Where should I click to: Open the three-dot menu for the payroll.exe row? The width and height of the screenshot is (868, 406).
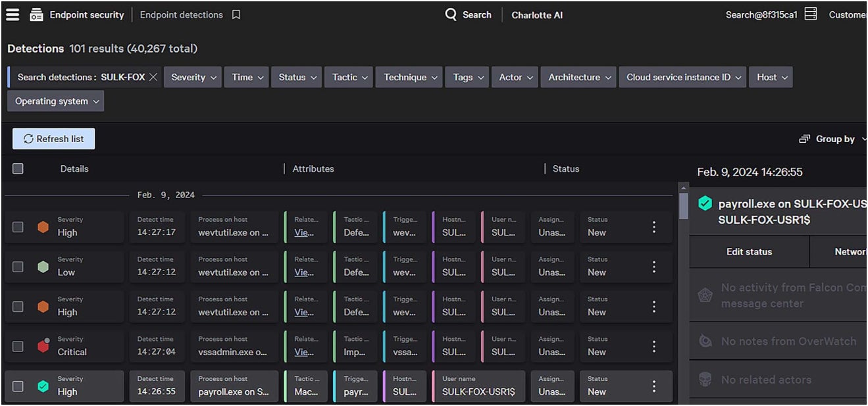653,386
